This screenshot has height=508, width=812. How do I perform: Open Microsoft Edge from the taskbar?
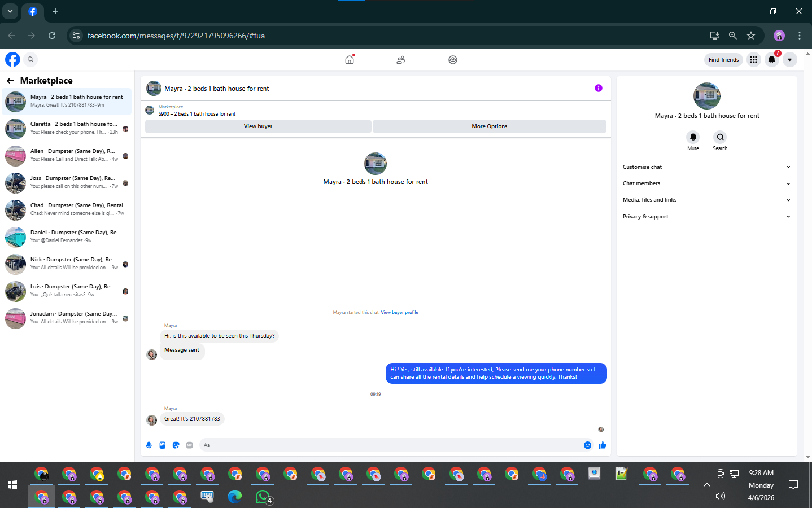click(x=235, y=497)
